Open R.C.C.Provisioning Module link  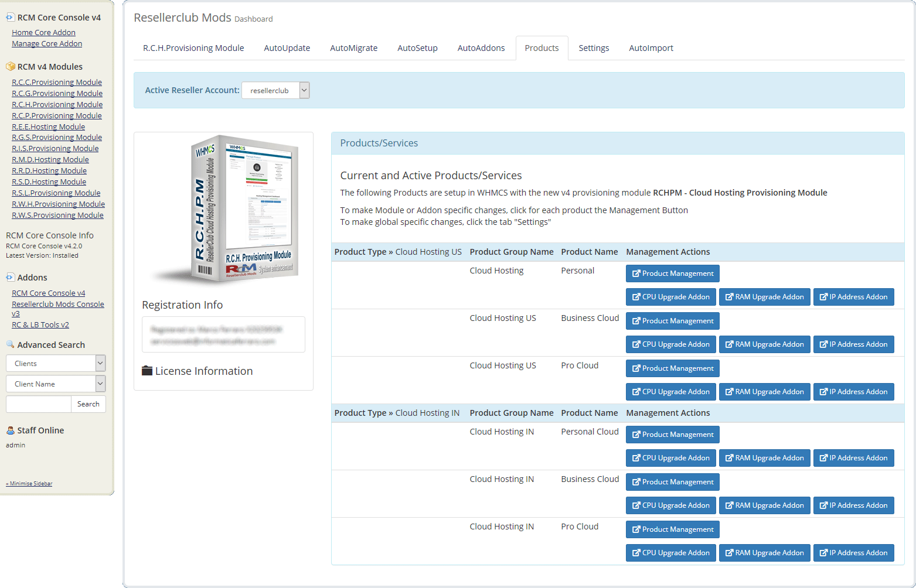pos(57,83)
